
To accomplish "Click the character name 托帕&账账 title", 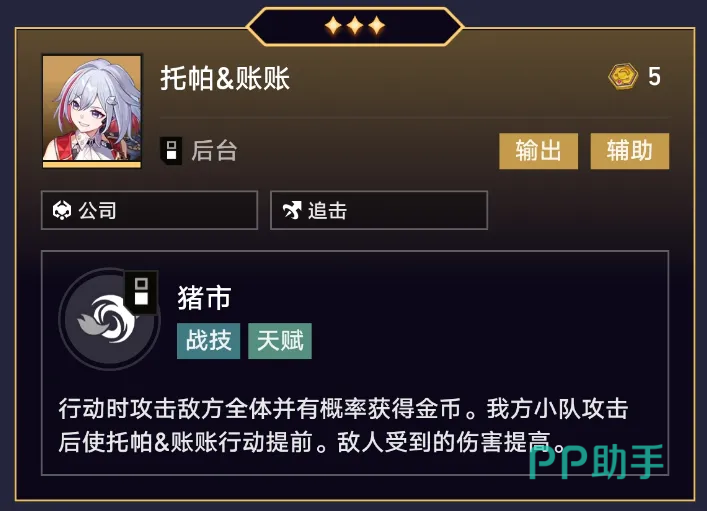I will coord(225,78).
